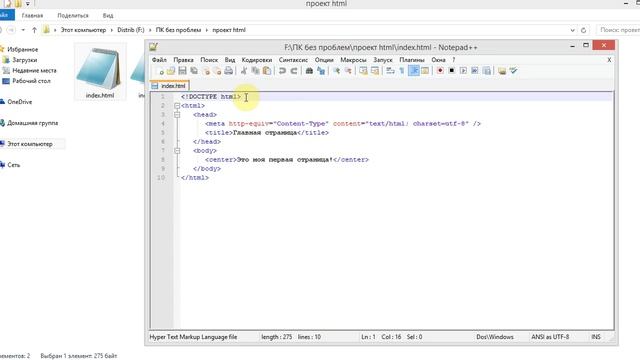Viewport: 640px width, 360px height.
Task: Select index.html file thumbnail in Explorer
Action: point(100,72)
